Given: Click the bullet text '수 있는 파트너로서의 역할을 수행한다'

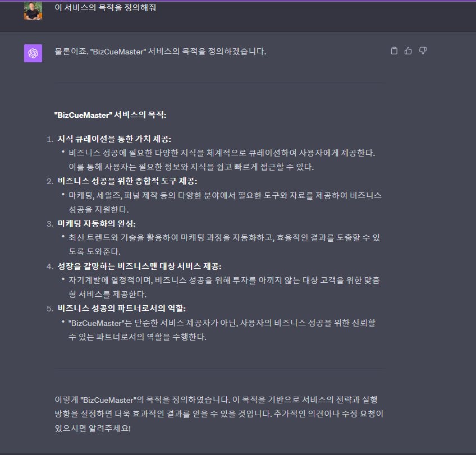Looking at the screenshot, I should pos(137,337).
